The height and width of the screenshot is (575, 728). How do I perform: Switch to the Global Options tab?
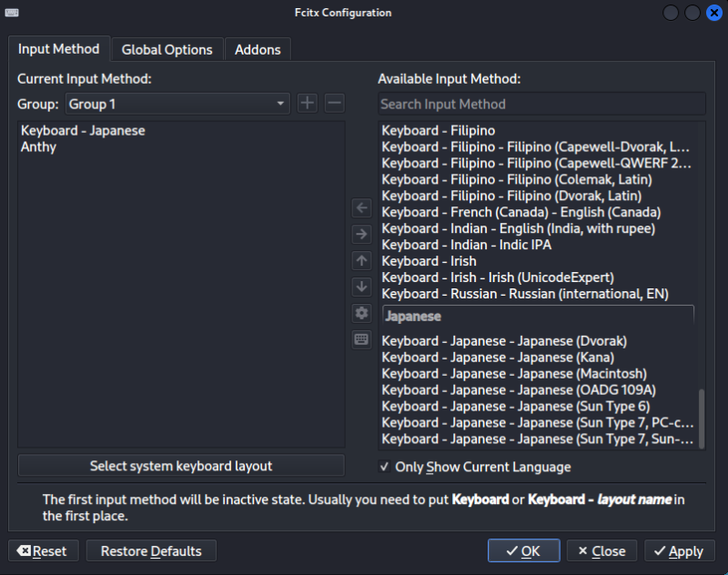(167, 50)
